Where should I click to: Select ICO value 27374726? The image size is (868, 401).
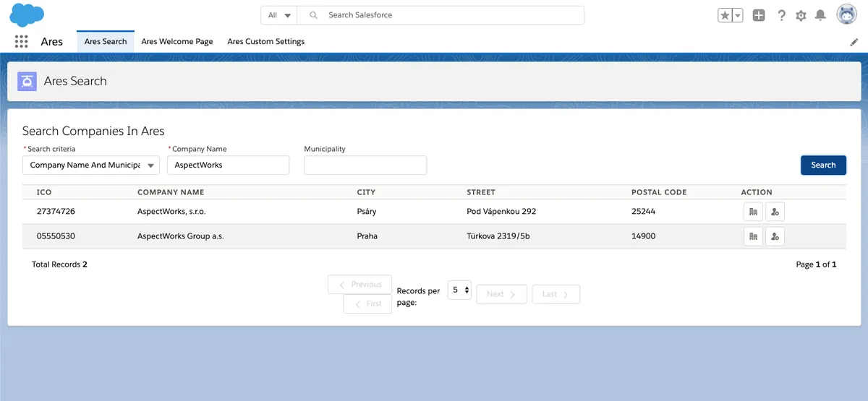56,212
